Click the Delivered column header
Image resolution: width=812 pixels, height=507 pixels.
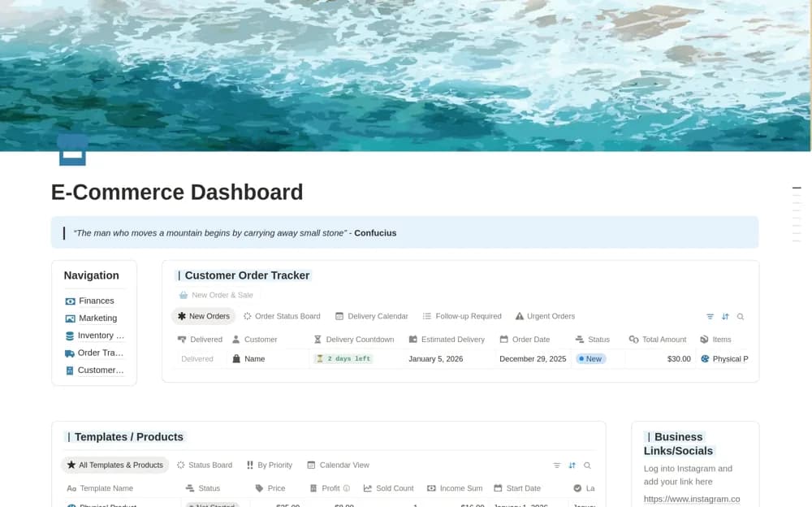tap(200, 339)
